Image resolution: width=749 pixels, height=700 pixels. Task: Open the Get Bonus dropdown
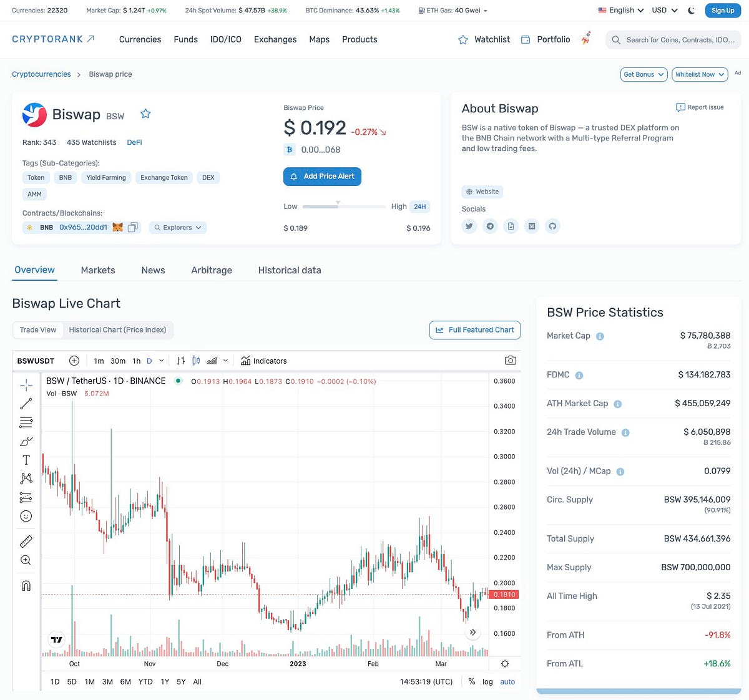[644, 74]
